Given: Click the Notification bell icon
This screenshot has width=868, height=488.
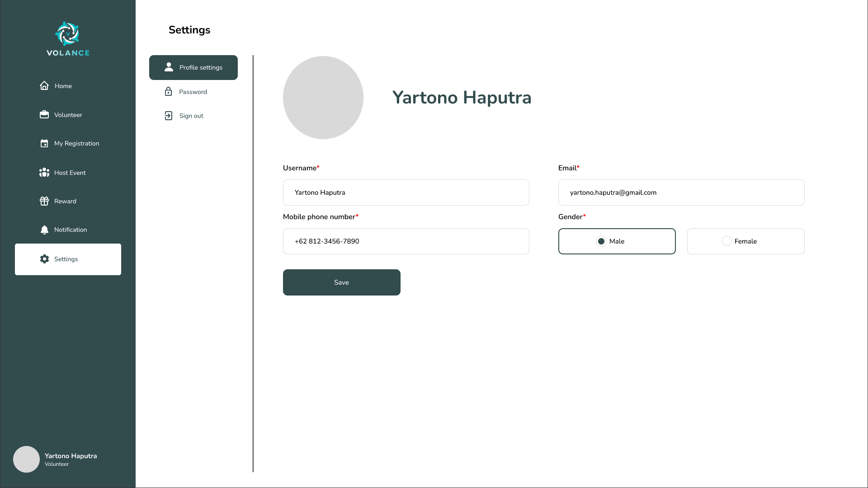Looking at the screenshot, I should (44, 230).
